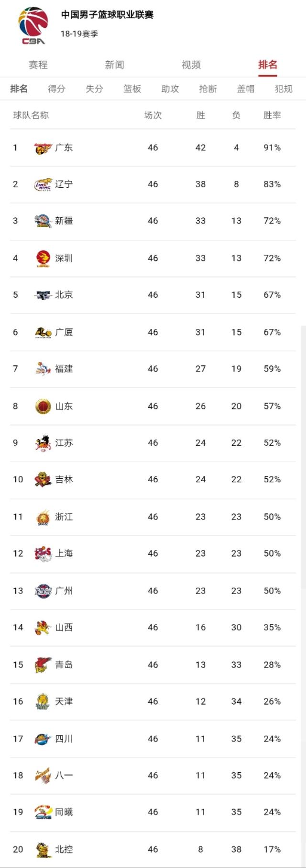Screen dimensions: 306x868
Task: Select the 广东 team logo
Action: coord(43,148)
